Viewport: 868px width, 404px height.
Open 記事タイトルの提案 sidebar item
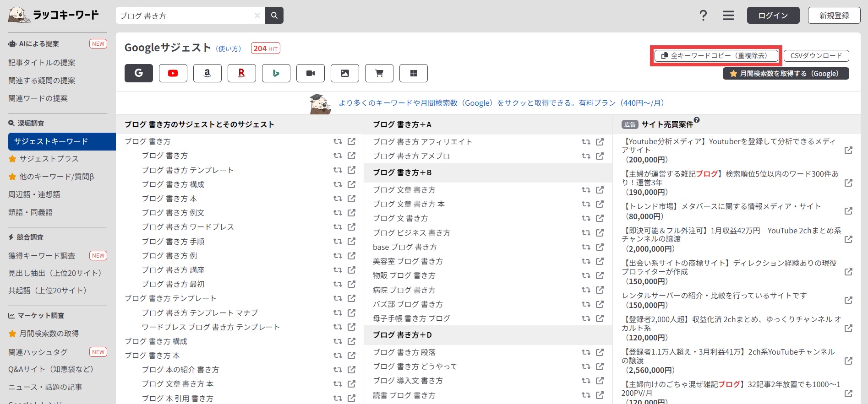(x=42, y=63)
